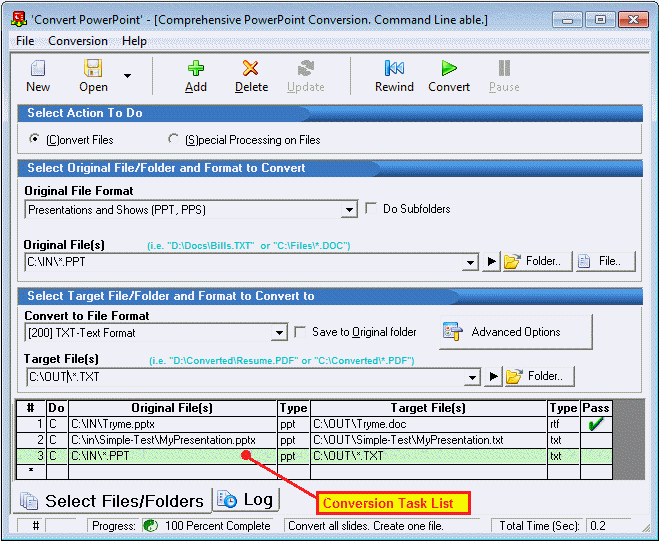Switch to the Log tab
This screenshot has height=541, width=659.
click(x=246, y=500)
